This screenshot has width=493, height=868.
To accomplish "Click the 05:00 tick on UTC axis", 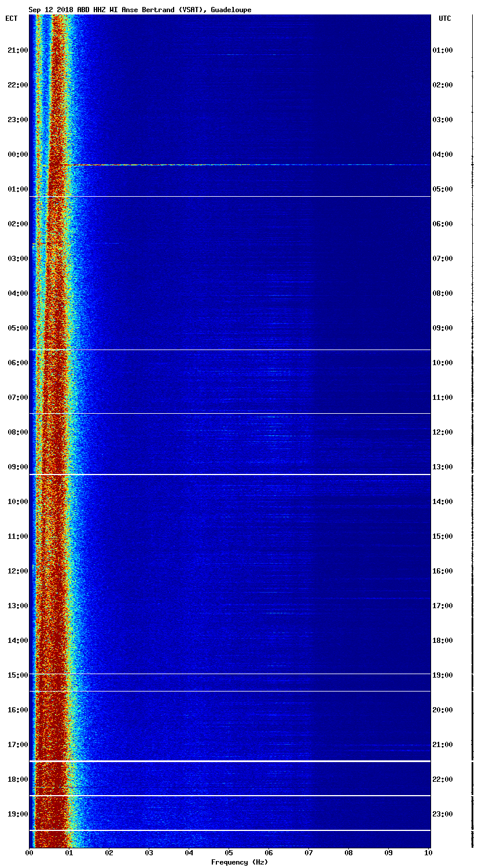I will (x=443, y=189).
